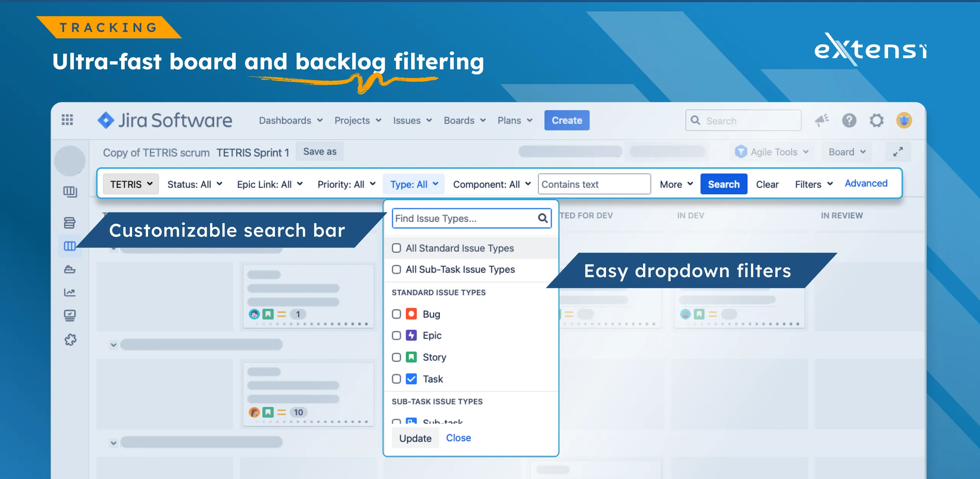The width and height of the screenshot is (980, 479).
Task: Open the Priority: All filter
Action: click(x=347, y=184)
